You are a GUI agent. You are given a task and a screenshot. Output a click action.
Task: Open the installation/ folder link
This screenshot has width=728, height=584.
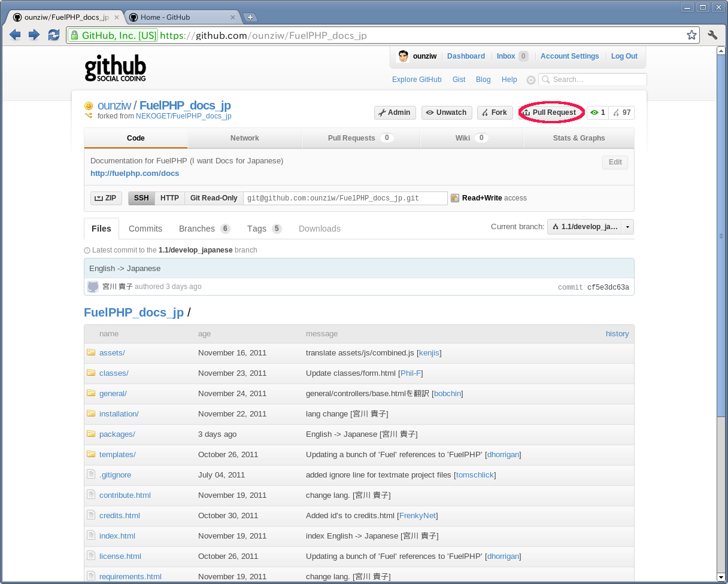(119, 414)
